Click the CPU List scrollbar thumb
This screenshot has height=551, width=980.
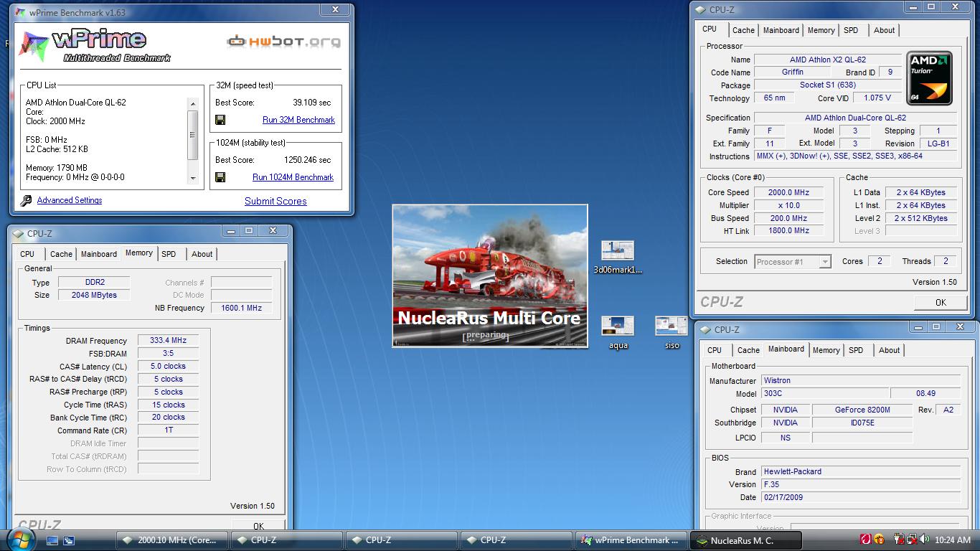pos(192,135)
